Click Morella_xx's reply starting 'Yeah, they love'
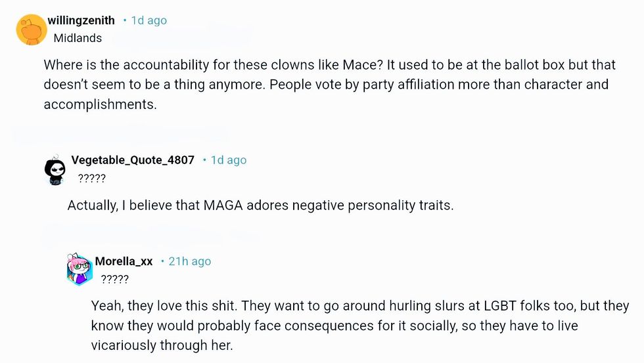 tap(359, 325)
